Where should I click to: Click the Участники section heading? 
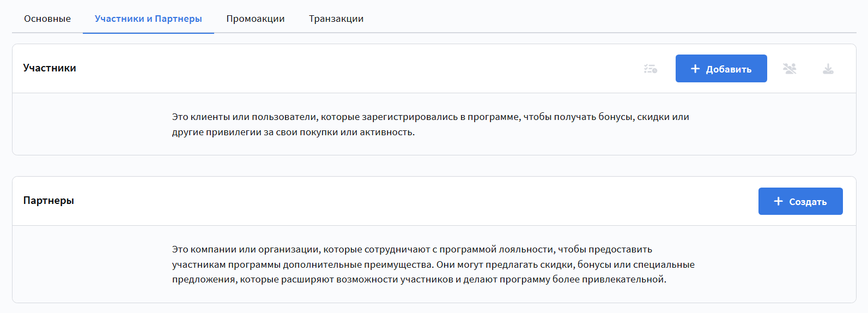(50, 68)
